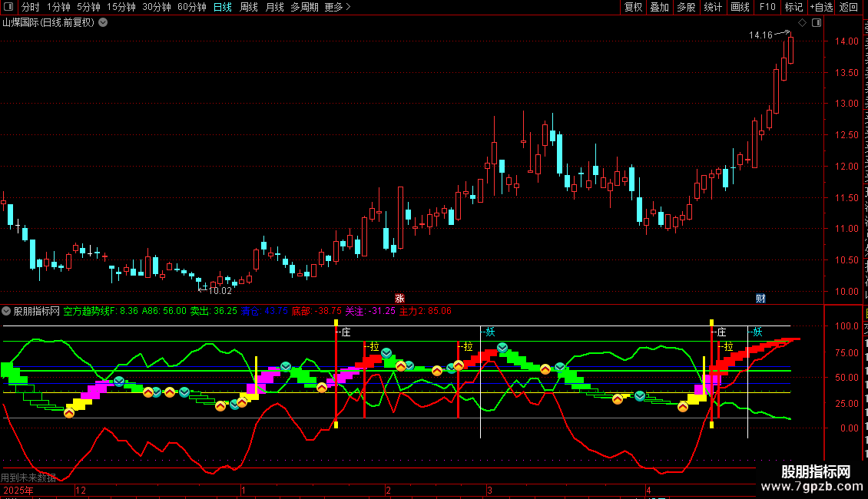Switch to the 分时 view
Viewport: 868px width, 499px height.
point(31,7)
